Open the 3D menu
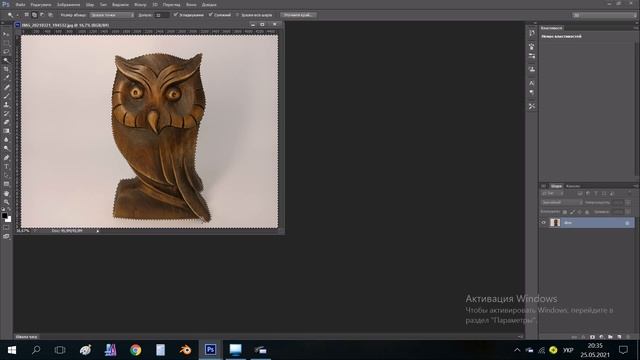 click(155, 4)
